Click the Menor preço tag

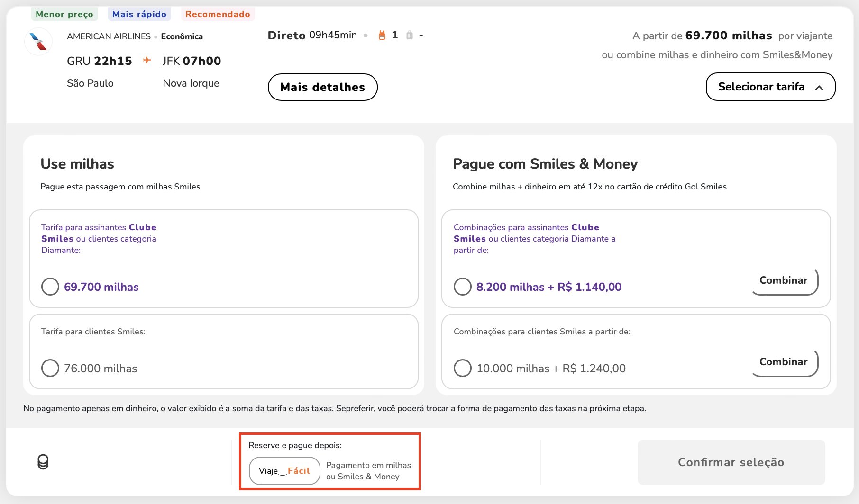point(64,14)
